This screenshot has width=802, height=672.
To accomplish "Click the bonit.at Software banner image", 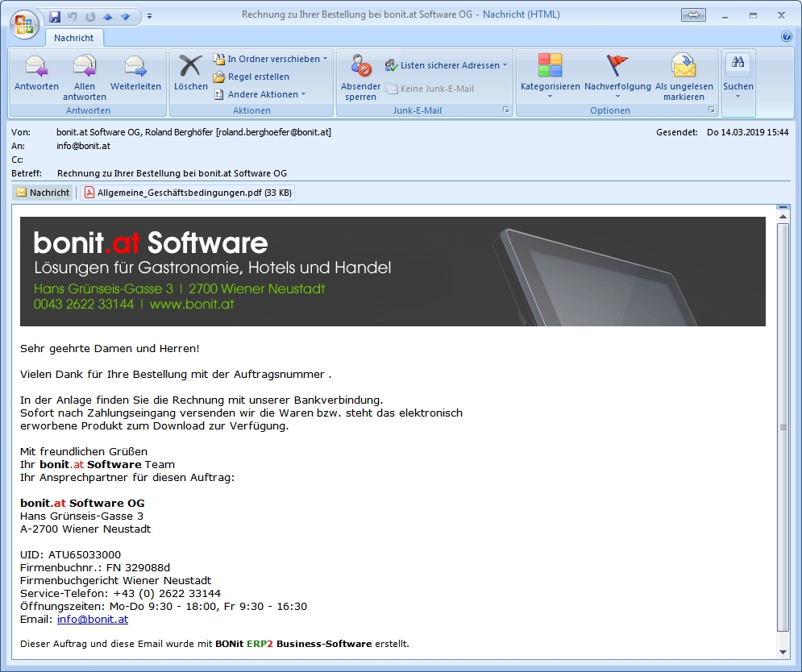I will click(x=393, y=271).
